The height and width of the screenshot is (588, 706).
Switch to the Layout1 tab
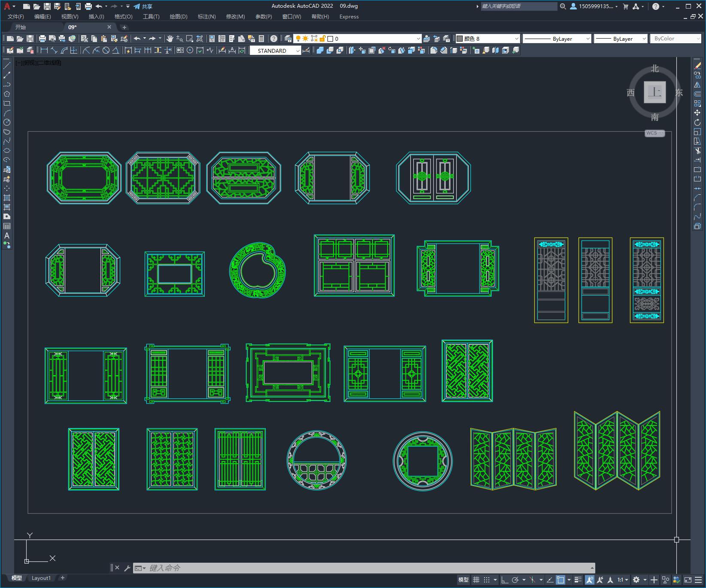(x=41, y=578)
